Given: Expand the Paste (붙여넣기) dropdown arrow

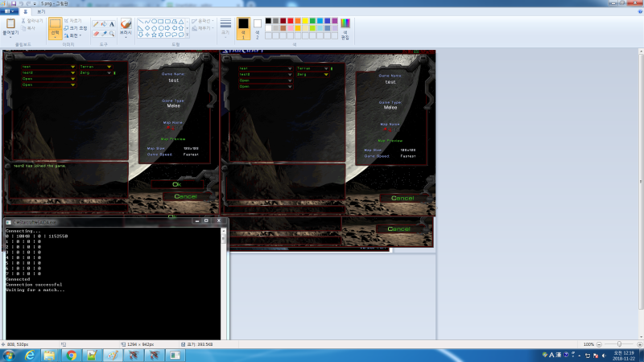Looking at the screenshot, I should click(x=10, y=37).
